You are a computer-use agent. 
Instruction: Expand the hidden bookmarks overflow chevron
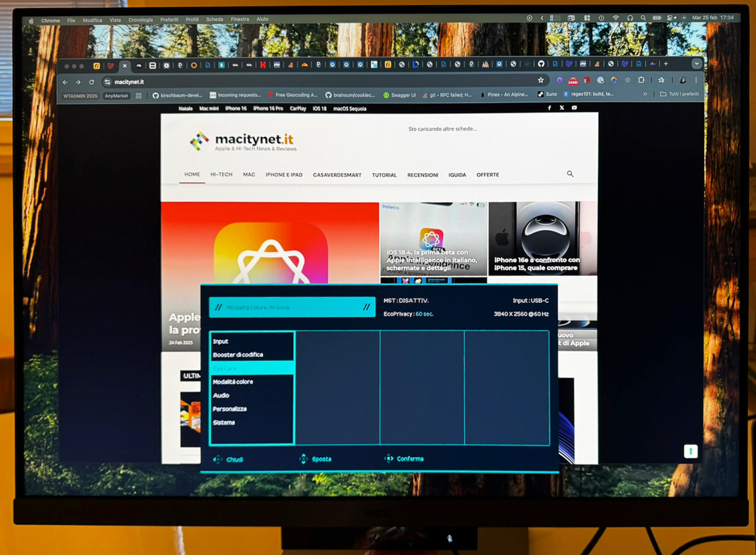(x=645, y=94)
